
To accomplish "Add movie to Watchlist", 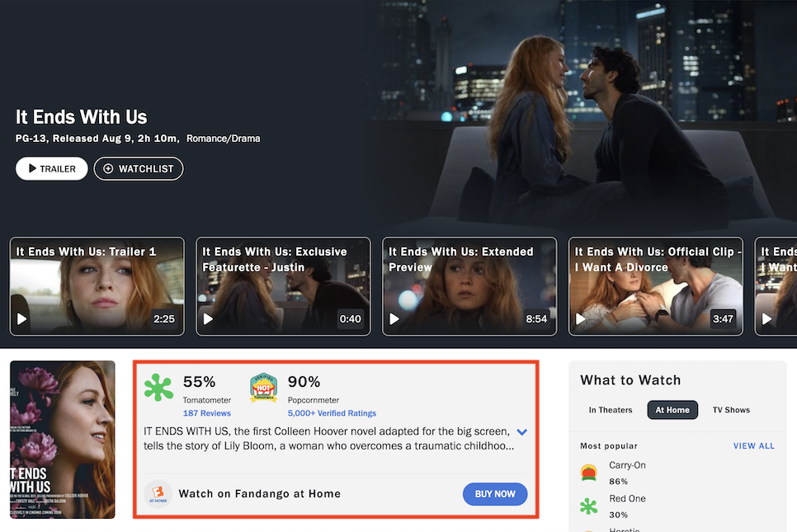I will (139, 169).
